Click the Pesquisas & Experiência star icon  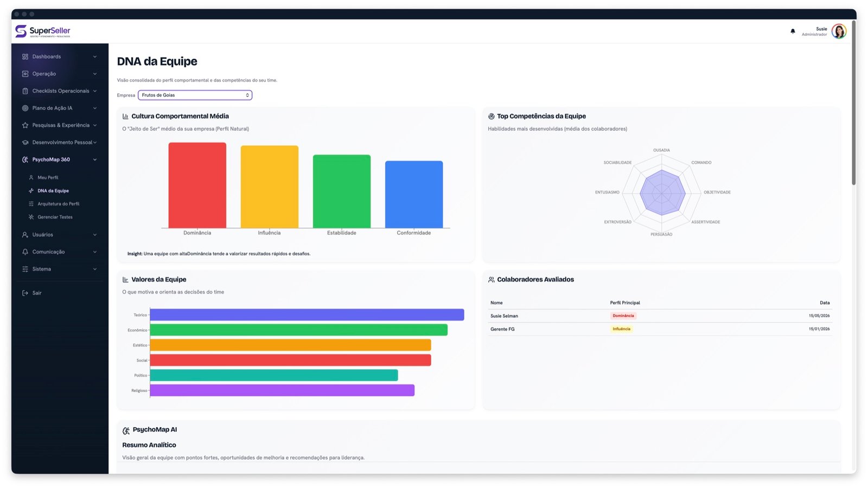click(25, 125)
